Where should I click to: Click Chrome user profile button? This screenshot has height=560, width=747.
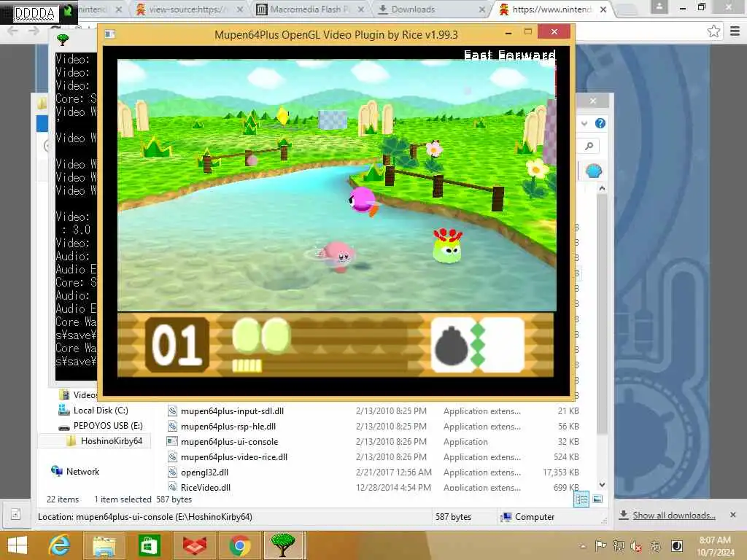pyautogui.click(x=659, y=7)
